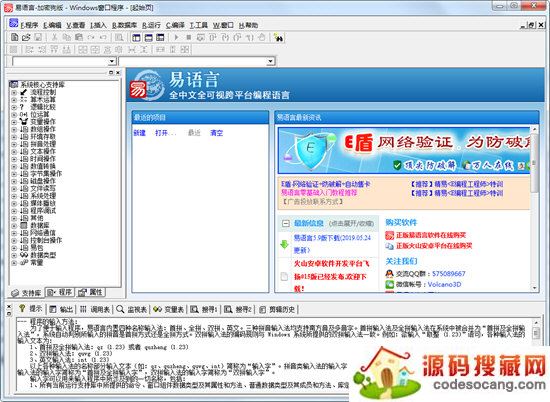Screen dimensions: 550x402
Task: Click the New file toolbar icon
Action: tap(14, 37)
